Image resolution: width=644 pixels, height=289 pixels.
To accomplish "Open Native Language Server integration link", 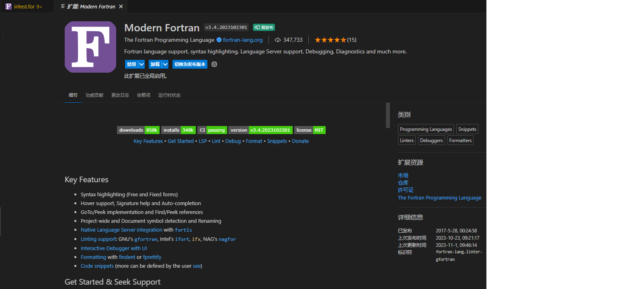I will pos(121,230).
